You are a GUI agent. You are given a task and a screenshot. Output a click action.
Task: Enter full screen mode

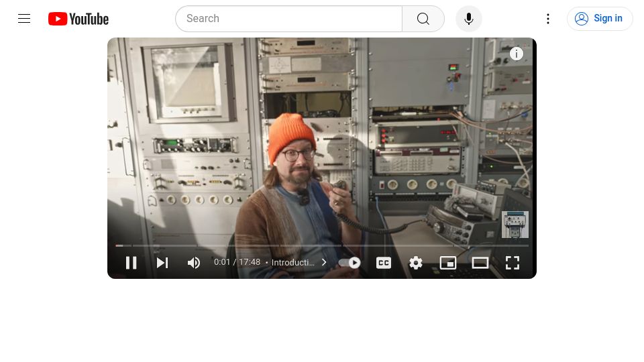512,263
